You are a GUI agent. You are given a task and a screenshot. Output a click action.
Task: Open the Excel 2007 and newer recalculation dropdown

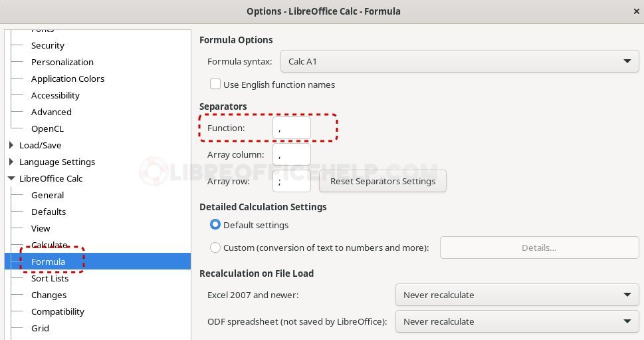(517, 295)
